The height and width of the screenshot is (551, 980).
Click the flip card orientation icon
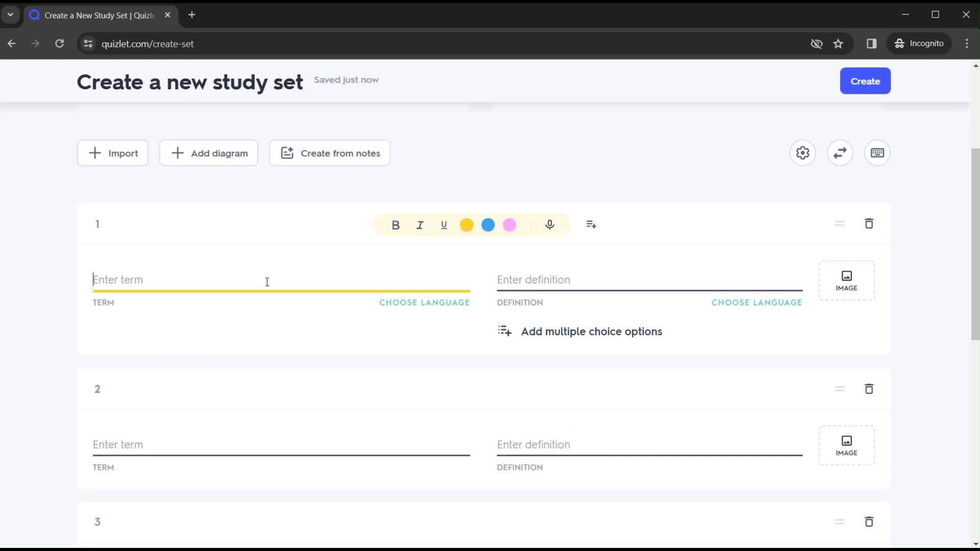[x=840, y=153]
